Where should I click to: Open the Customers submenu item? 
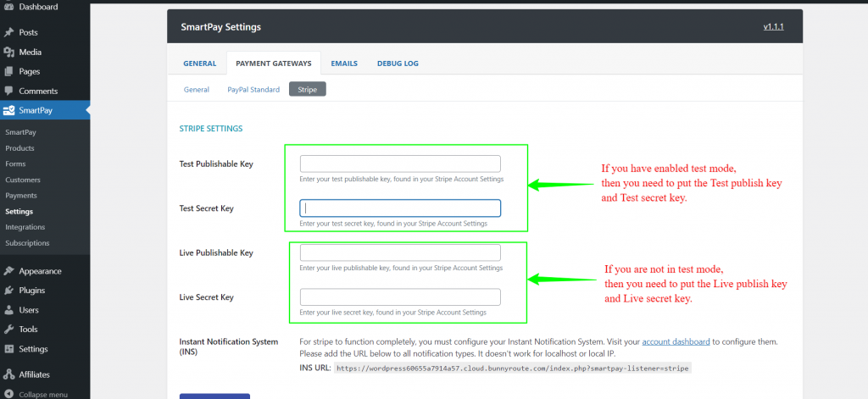23,180
